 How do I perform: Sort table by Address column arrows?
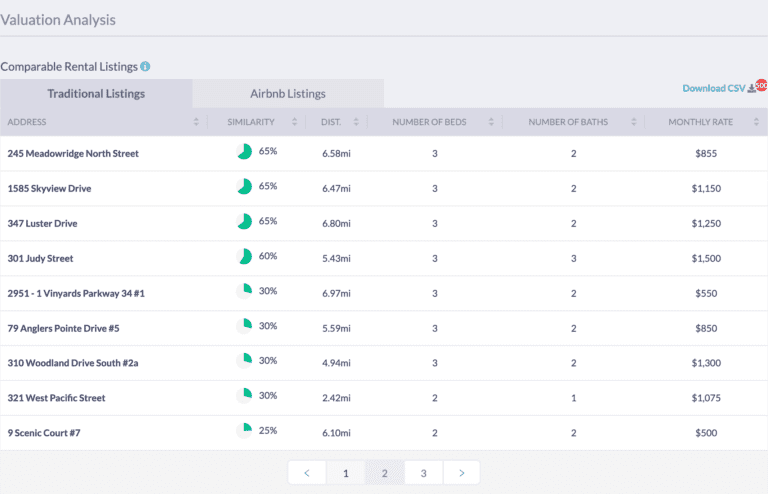pos(196,122)
